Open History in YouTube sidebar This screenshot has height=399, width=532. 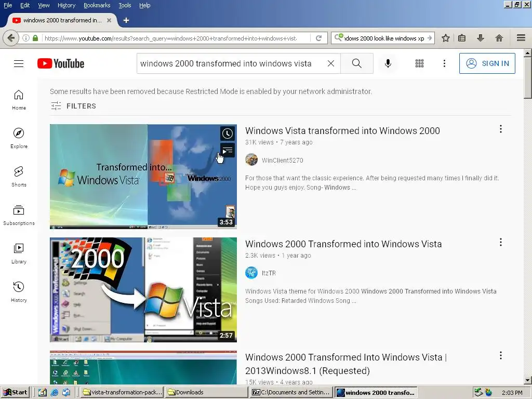pos(19,292)
